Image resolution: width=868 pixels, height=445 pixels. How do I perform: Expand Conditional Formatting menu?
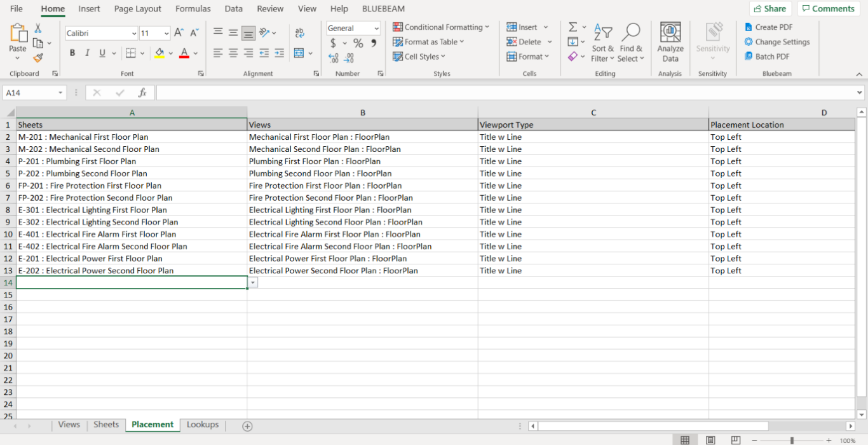(x=441, y=27)
